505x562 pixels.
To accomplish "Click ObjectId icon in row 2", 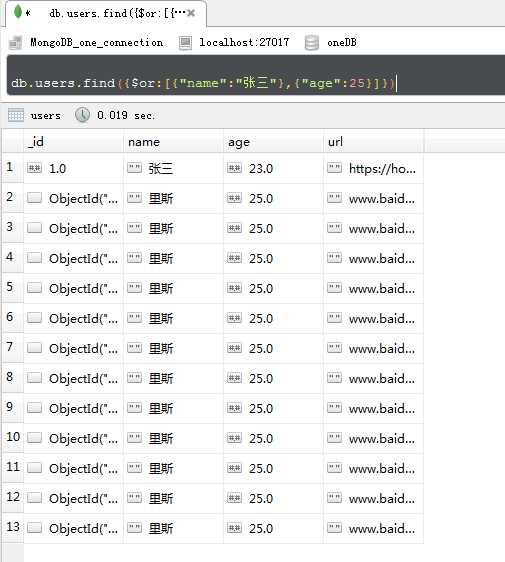I will (x=34, y=198).
